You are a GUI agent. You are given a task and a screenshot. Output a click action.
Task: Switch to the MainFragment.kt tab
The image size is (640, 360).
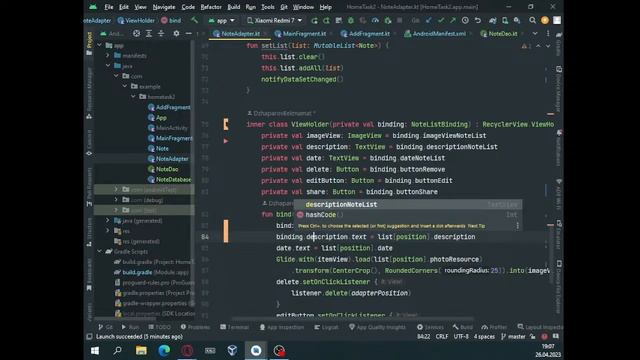[301, 33]
